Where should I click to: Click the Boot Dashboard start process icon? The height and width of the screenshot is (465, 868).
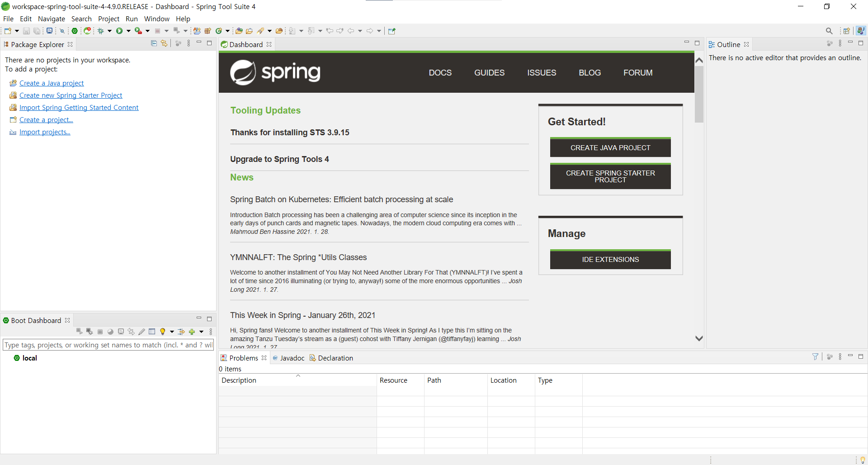(x=80, y=332)
